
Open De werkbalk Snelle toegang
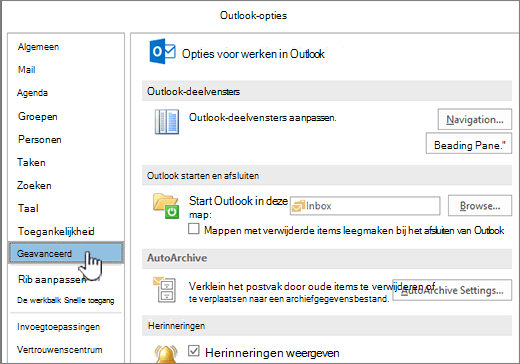pyautogui.click(x=66, y=300)
